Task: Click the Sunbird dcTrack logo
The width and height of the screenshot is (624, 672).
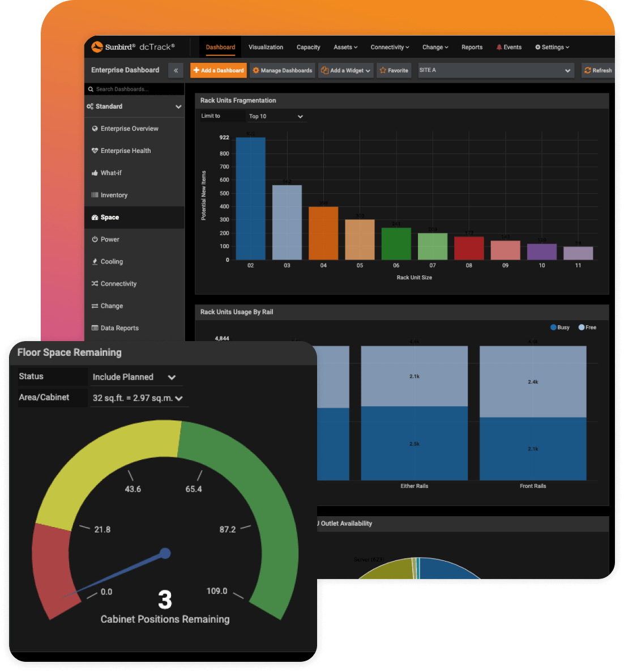Action: coord(133,46)
